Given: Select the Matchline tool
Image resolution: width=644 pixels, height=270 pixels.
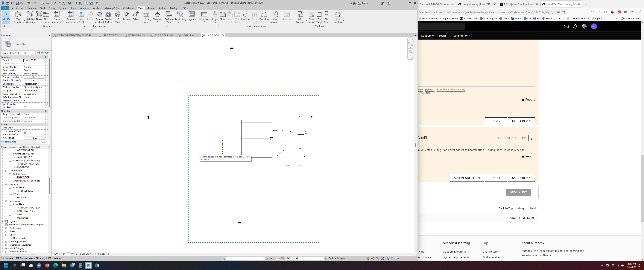Looking at the screenshot, I should tap(264, 16).
